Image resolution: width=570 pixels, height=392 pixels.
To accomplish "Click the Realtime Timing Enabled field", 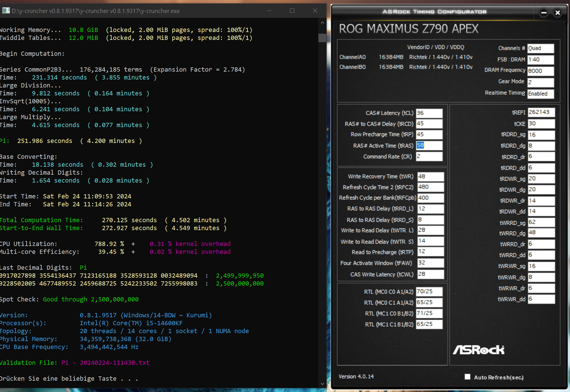I will (x=540, y=94).
